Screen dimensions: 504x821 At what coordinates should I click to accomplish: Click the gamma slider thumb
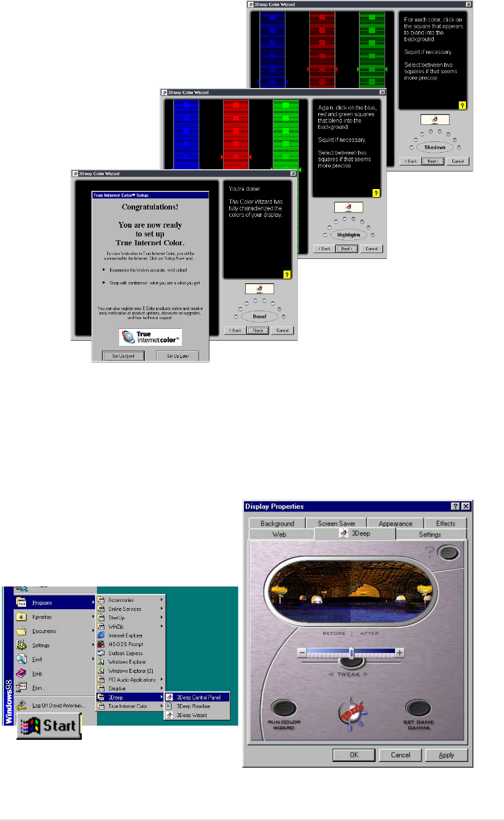pyautogui.click(x=351, y=654)
